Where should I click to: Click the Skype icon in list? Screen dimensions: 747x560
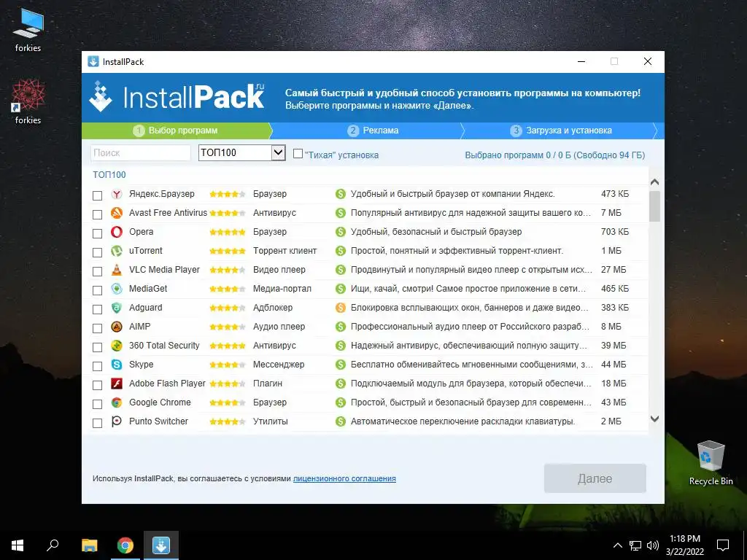(117, 365)
